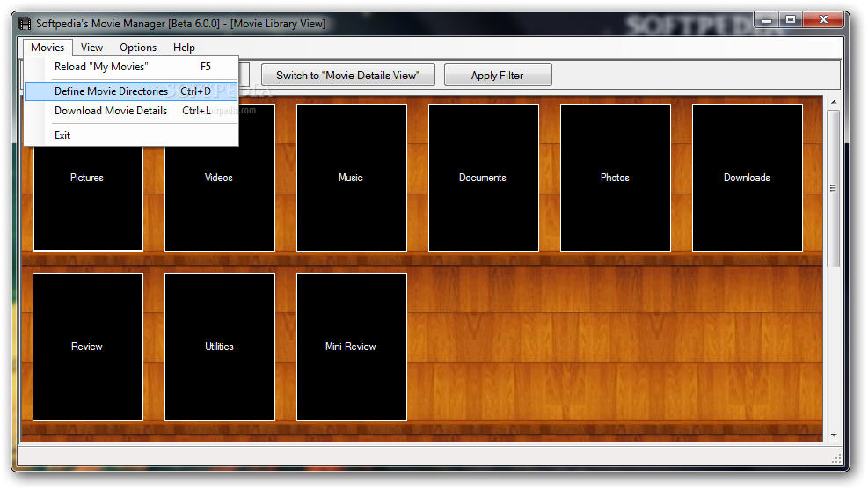Open the View menu
The width and height of the screenshot is (868, 490).
[91, 47]
